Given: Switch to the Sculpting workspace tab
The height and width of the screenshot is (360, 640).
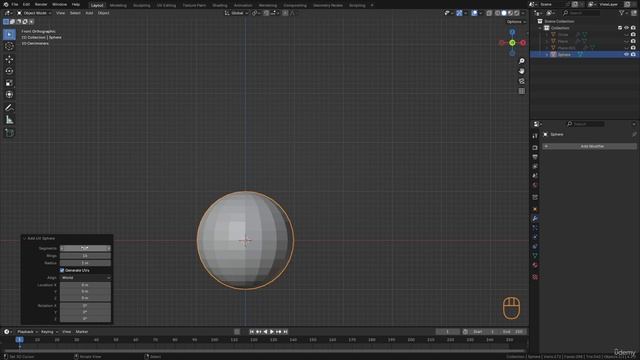Looking at the screenshot, I should [142, 5].
